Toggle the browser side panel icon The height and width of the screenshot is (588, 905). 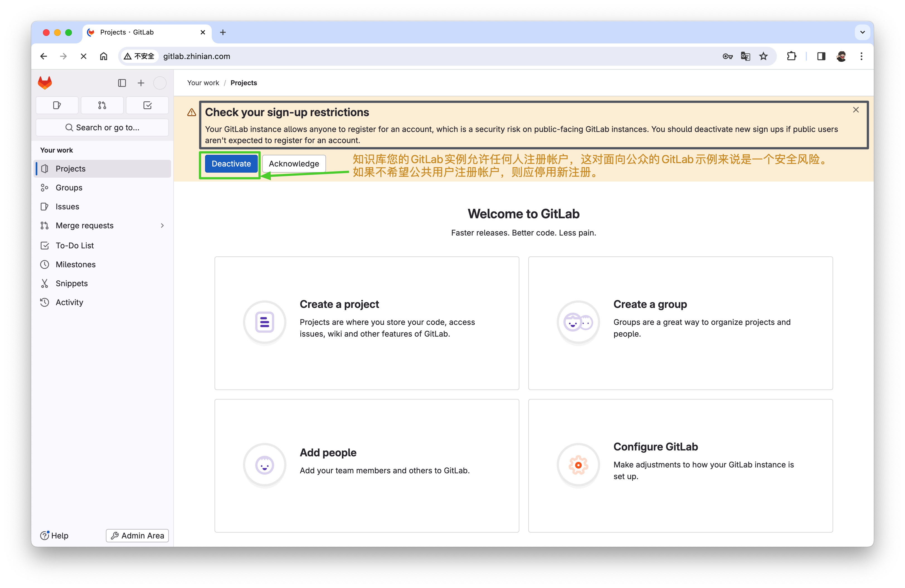click(821, 56)
